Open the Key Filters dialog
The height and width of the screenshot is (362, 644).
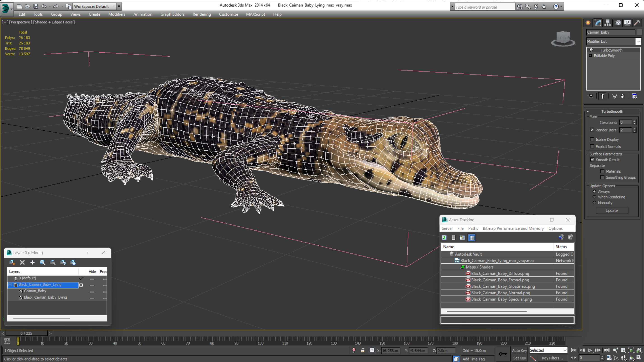(x=553, y=358)
